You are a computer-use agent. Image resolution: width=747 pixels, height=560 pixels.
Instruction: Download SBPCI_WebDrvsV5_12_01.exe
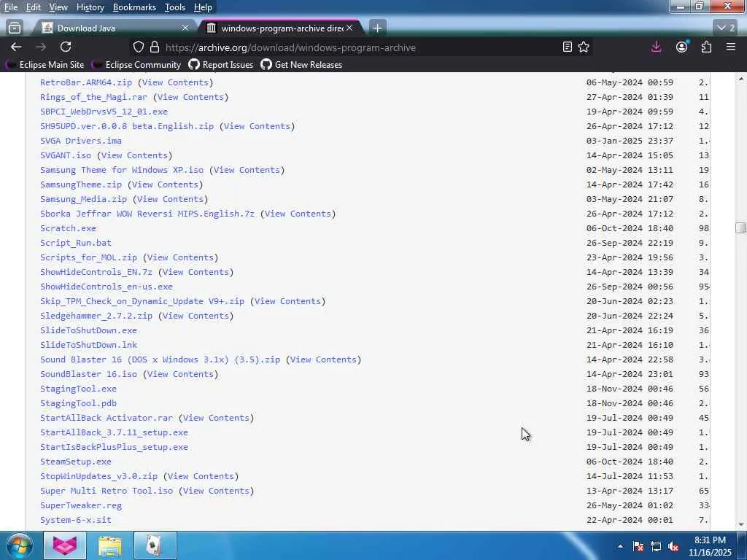pyautogui.click(x=104, y=112)
